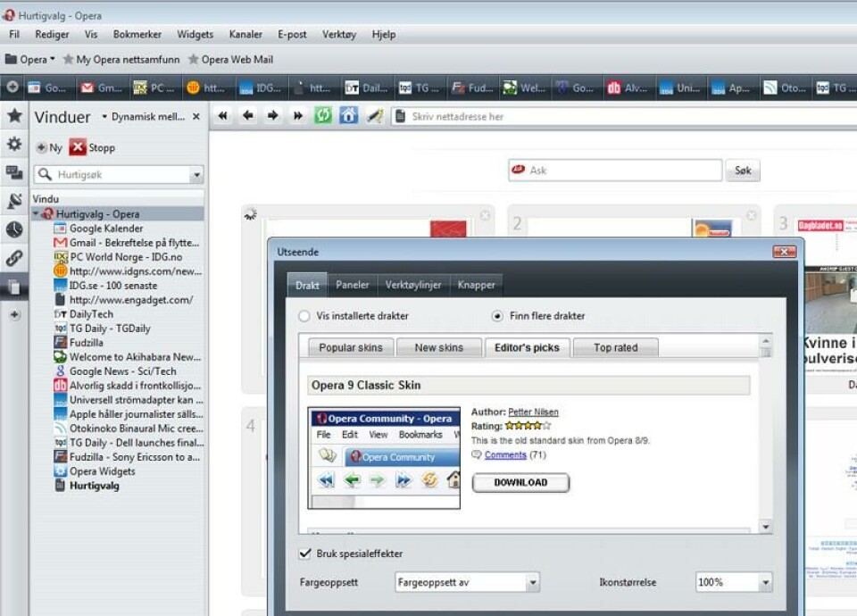
Task: Click the Rewind navigation button
Action: coord(223,116)
